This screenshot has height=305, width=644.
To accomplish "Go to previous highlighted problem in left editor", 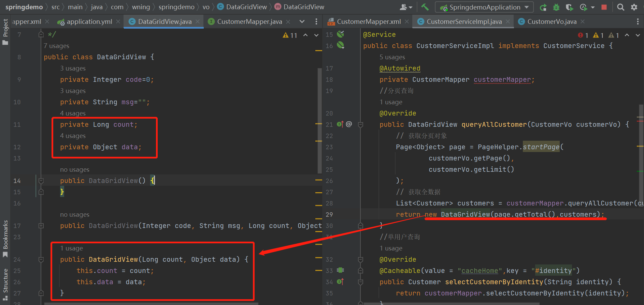I will click(x=305, y=35).
